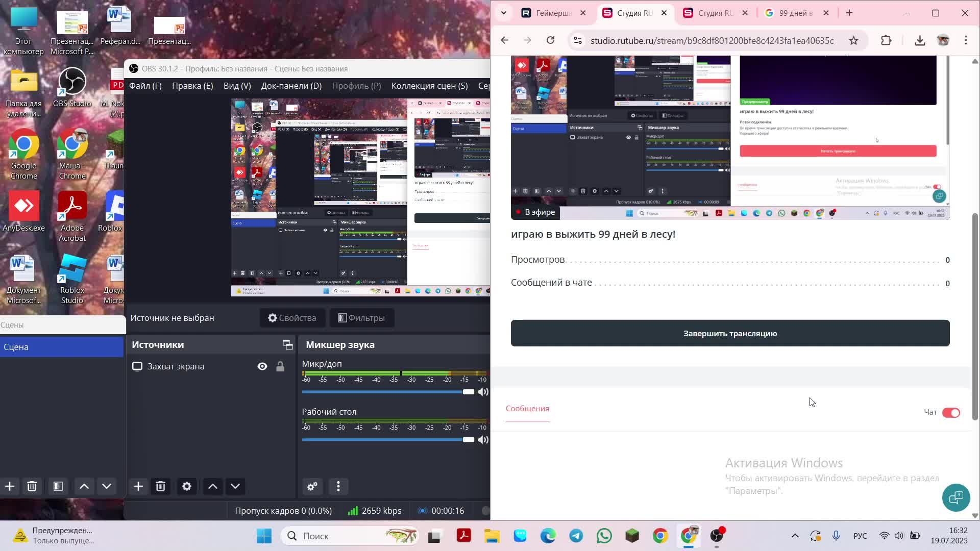Image resolution: width=980 pixels, height=551 pixels.
Task: Mute the Микр/доп audio channel
Action: [483, 392]
